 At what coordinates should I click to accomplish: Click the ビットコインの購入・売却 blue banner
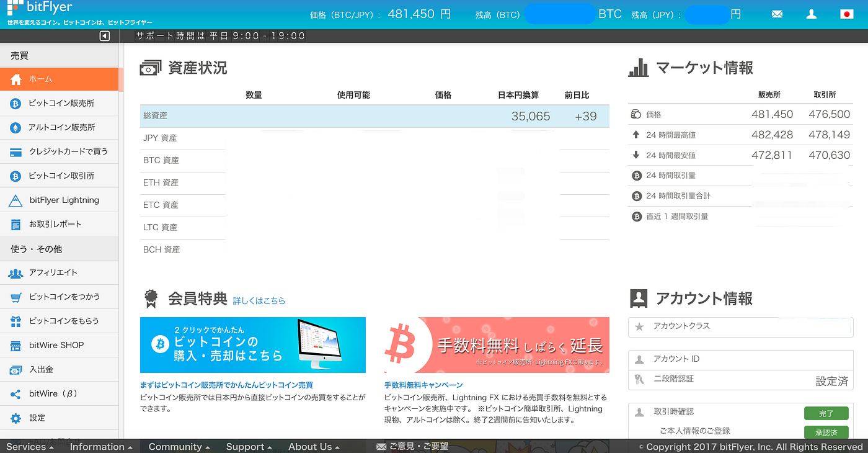[x=253, y=345]
